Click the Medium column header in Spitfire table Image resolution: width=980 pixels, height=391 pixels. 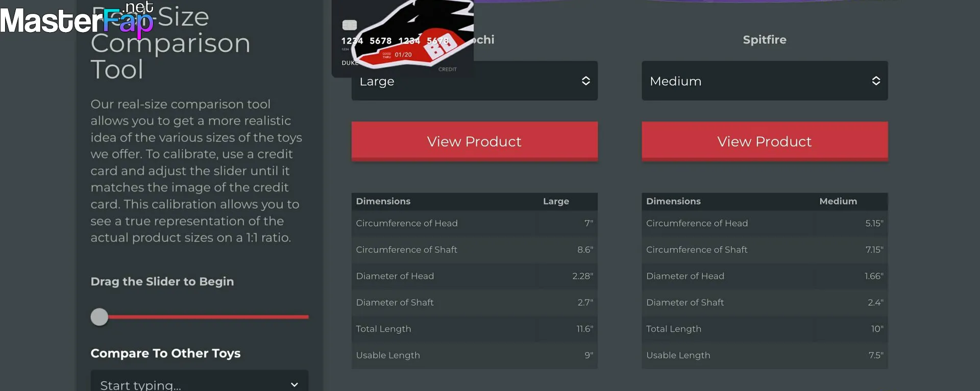coord(838,201)
